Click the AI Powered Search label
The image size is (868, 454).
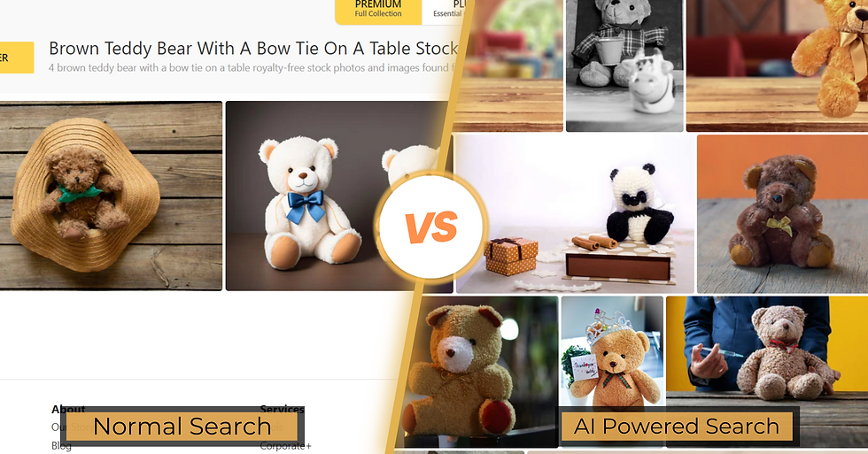677,427
